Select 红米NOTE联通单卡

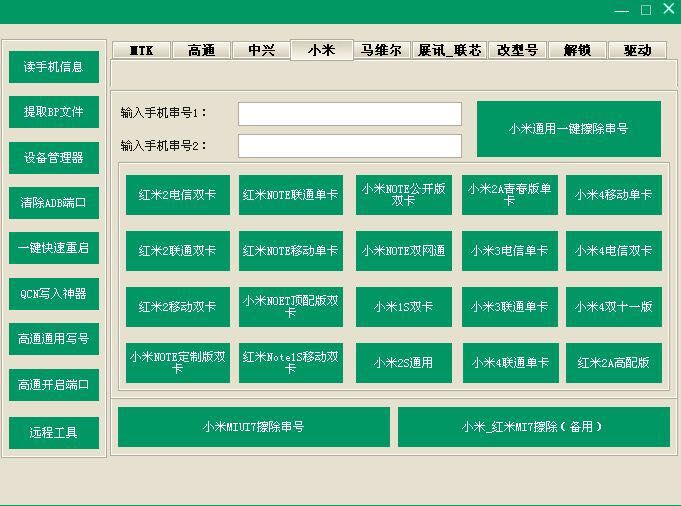pos(291,195)
